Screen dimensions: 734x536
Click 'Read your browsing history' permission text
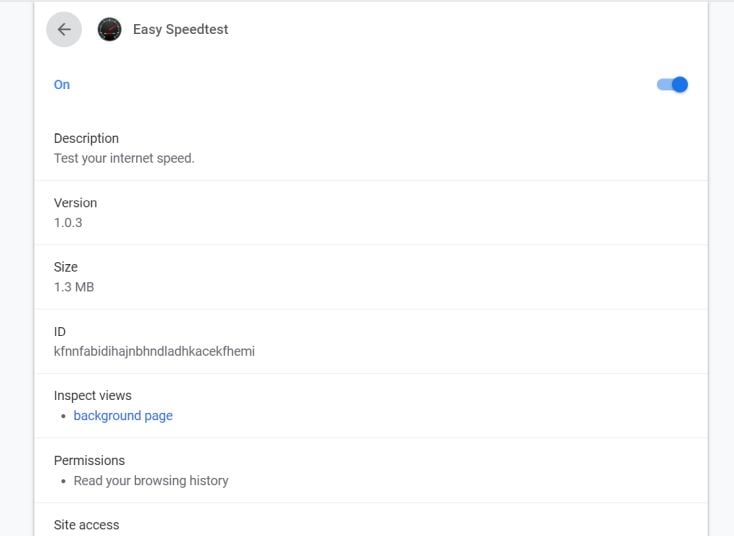point(151,481)
